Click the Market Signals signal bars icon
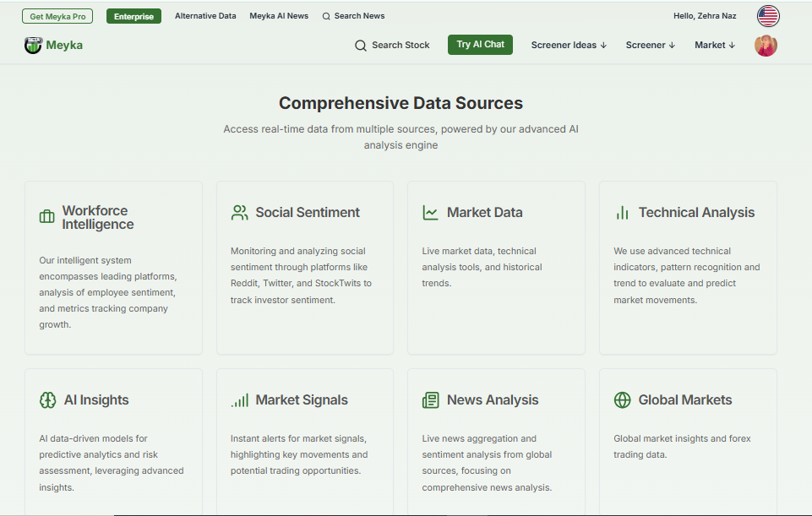Screen dimensions: 812x516 pos(239,400)
